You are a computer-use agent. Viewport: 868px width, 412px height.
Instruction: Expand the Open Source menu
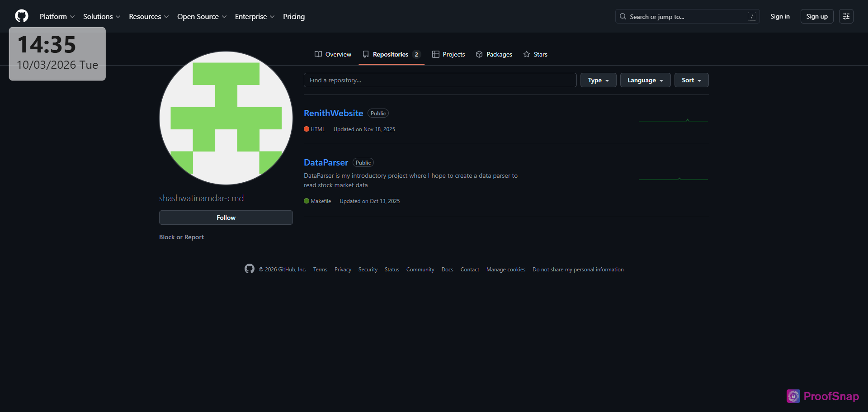(202, 16)
